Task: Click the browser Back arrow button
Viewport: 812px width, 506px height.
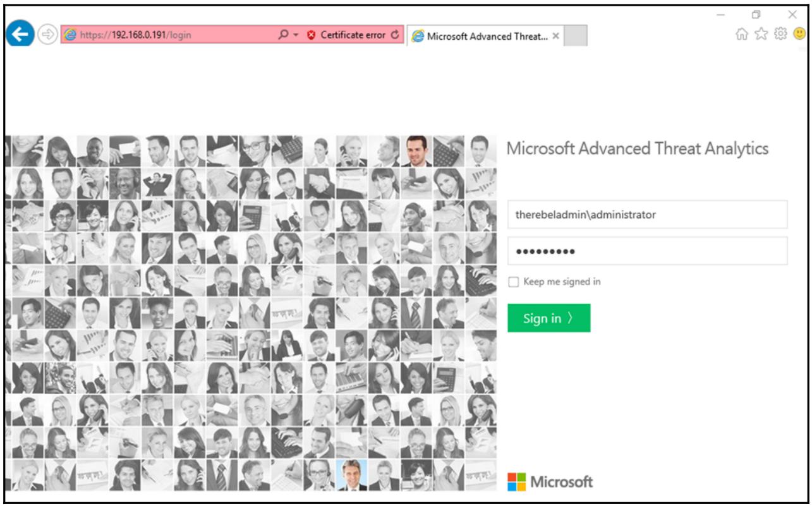Action: pyautogui.click(x=19, y=36)
